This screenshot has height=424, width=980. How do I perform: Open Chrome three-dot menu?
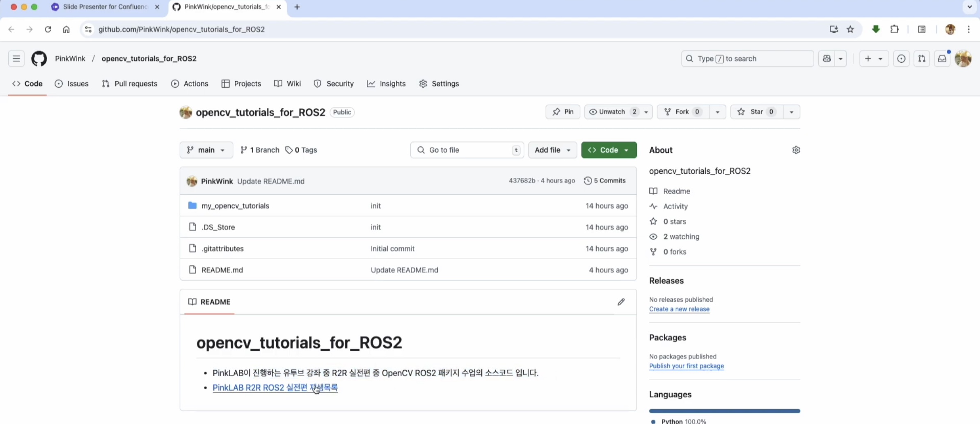[x=969, y=30]
